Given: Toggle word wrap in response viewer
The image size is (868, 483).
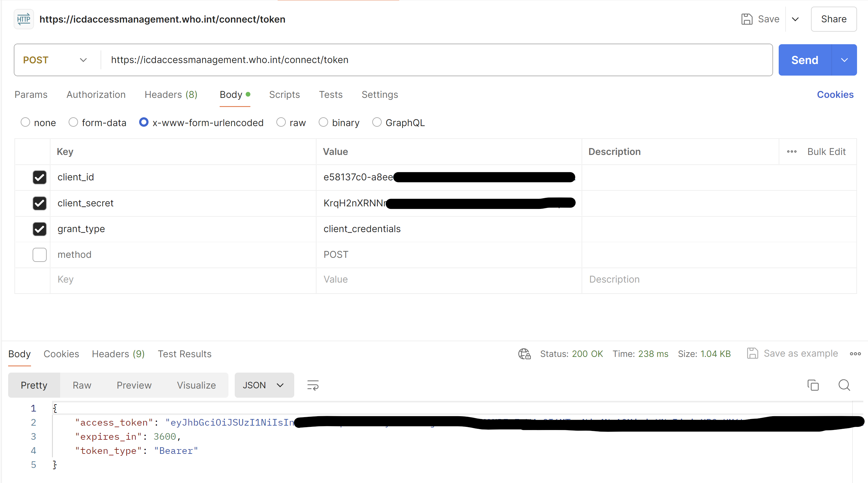Looking at the screenshot, I should point(313,385).
